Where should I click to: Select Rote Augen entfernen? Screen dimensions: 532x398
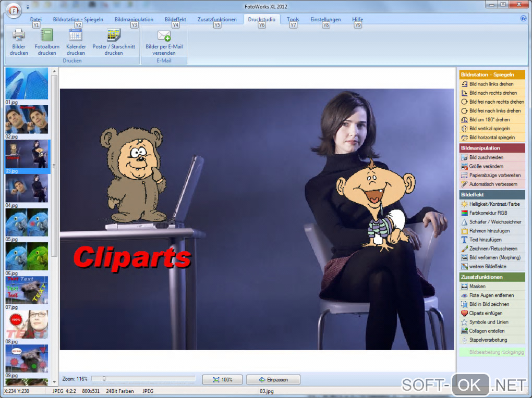pos(492,295)
